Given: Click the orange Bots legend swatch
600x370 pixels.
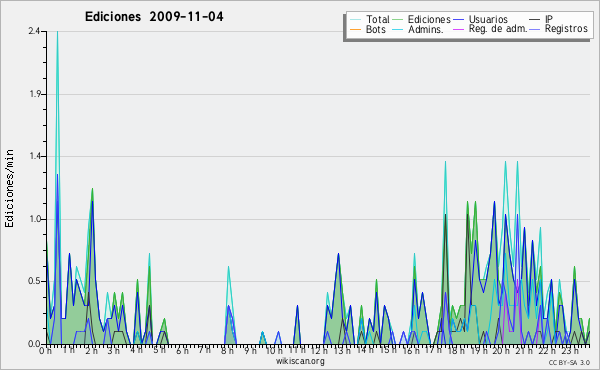Looking at the screenshot, I should point(355,30).
